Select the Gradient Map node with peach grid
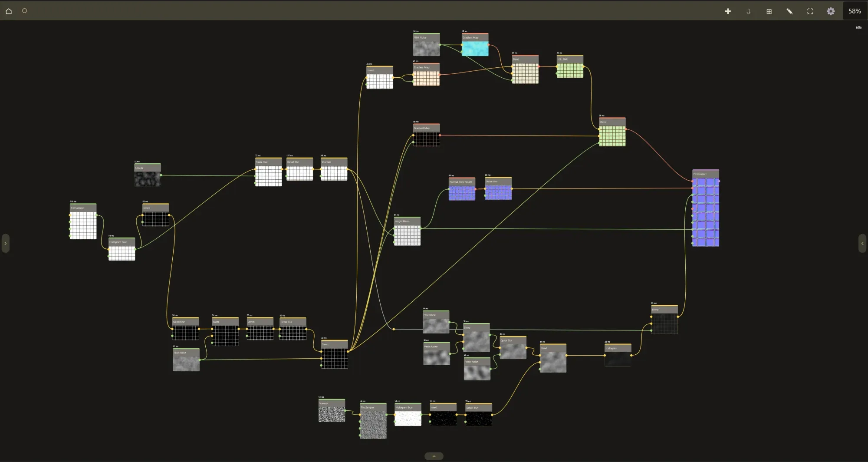The width and height of the screenshot is (868, 462). (x=426, y=74)
